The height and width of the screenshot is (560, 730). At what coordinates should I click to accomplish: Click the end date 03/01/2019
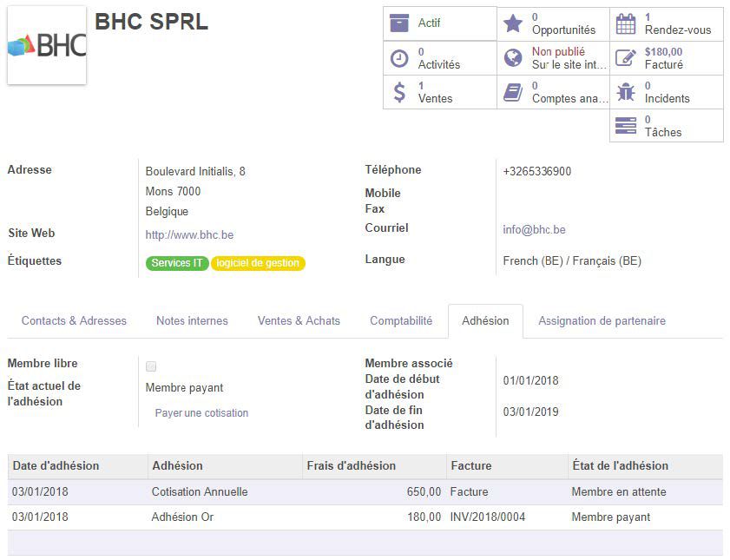tap(530, 412)
